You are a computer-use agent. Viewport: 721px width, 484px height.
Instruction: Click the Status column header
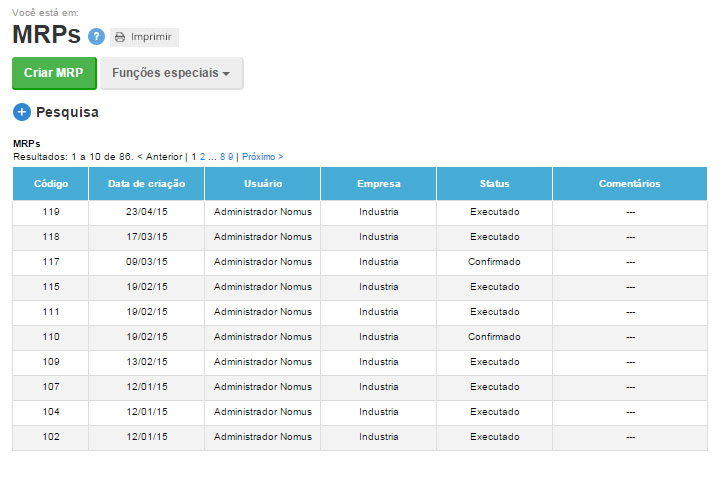(494, 184)
